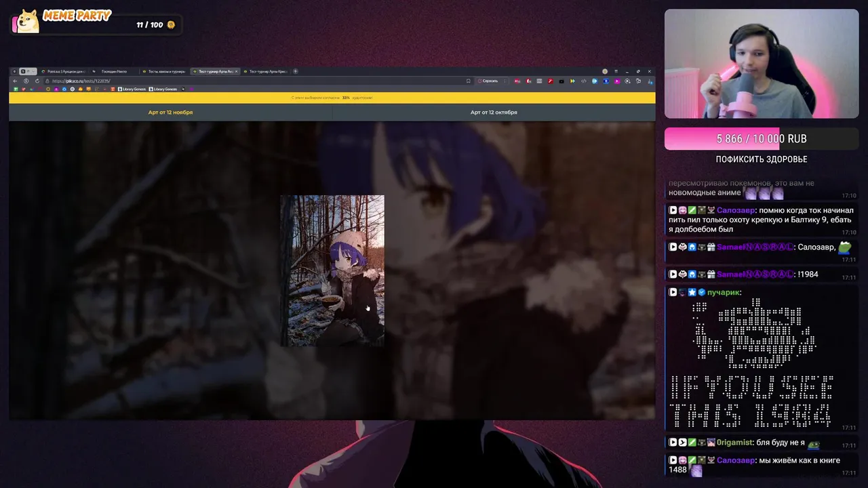Click the padlock icon in the address bar

47,81
